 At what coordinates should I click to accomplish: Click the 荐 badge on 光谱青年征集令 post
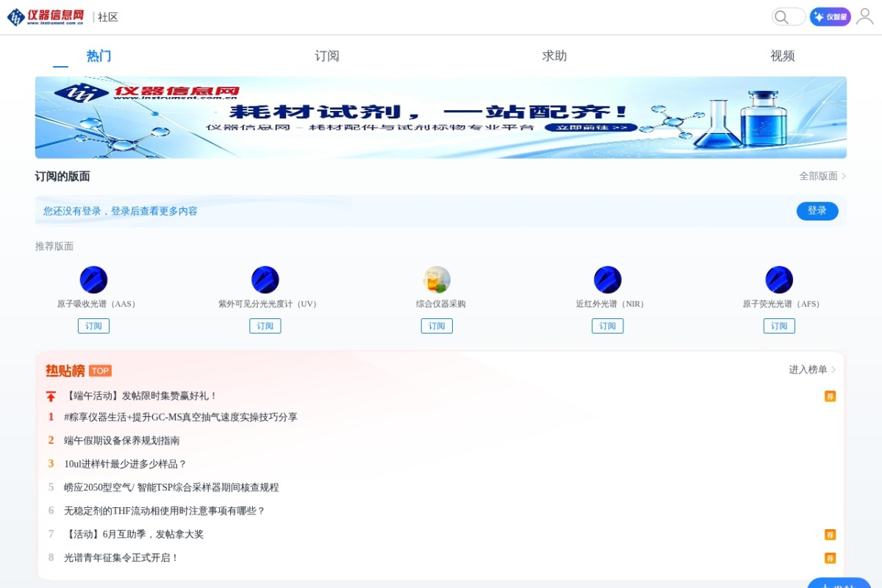pyautogui.click(x=830, y=558)
